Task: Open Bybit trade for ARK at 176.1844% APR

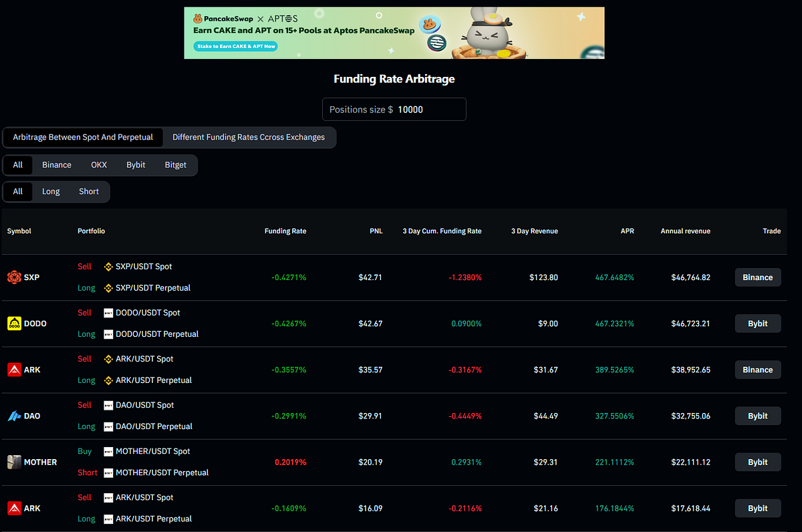Action: point(758,508)
